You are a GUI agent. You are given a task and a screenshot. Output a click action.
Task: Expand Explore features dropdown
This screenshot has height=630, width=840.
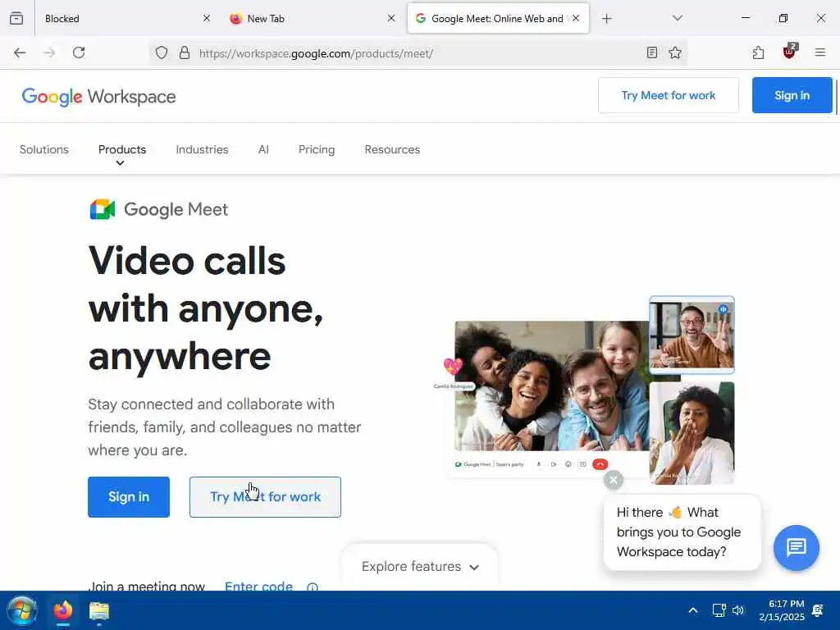(420, 566)
